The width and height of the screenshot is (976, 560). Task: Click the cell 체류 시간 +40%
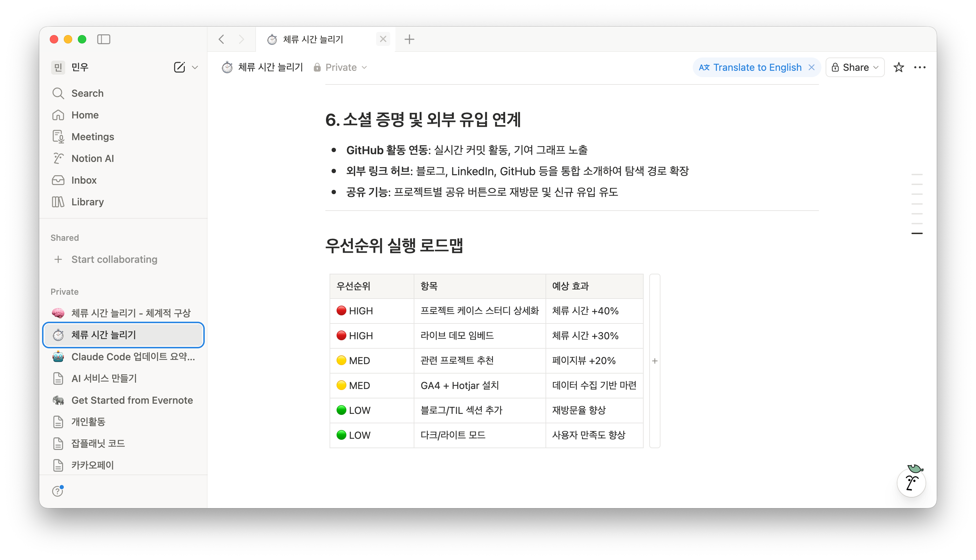point(594,311)
